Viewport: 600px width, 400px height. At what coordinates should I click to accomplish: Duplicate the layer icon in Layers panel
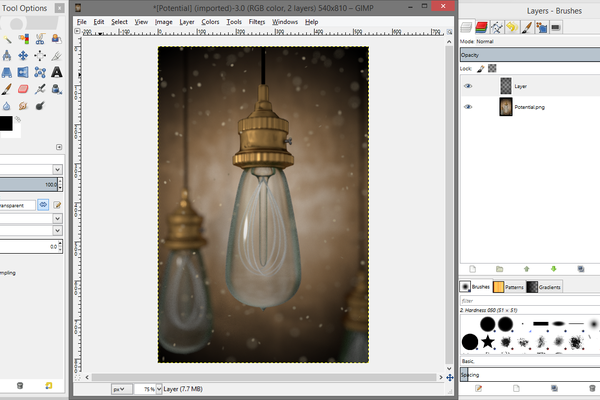coord(581,269)
